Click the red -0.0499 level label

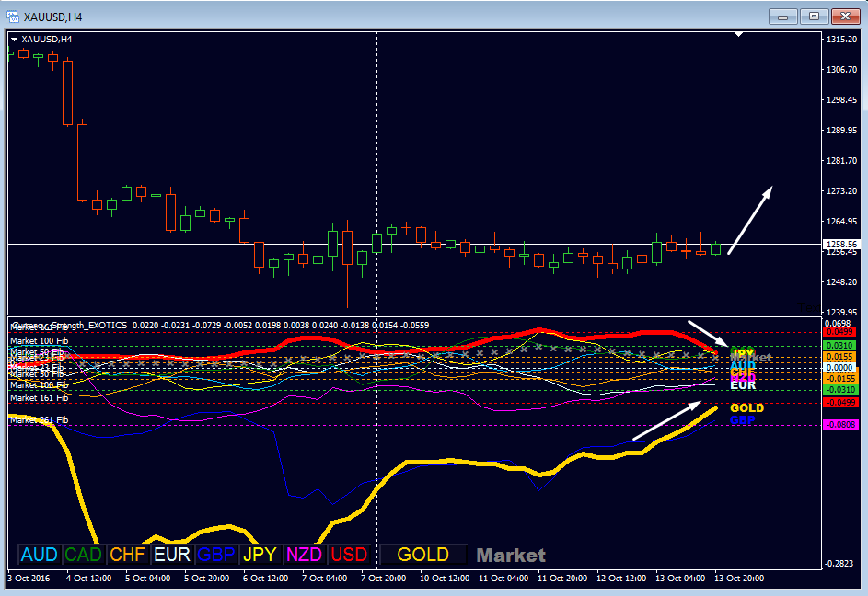tap(841, 402)
